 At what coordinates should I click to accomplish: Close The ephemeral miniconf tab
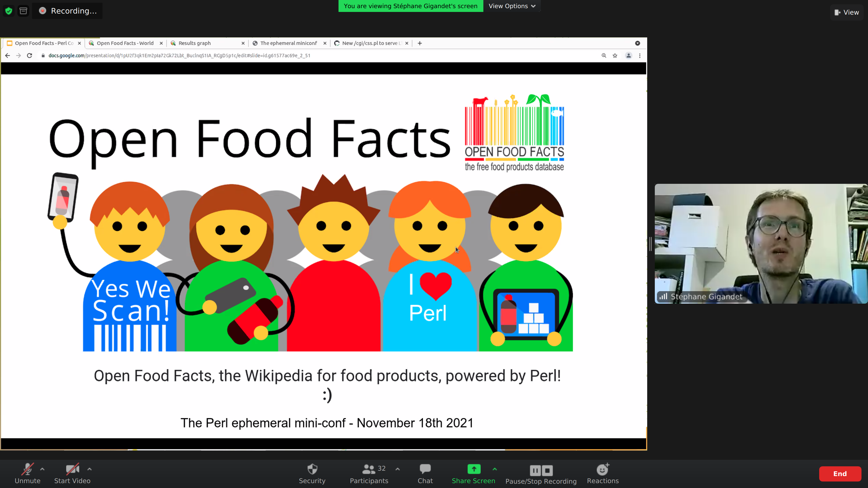tap(325, 43)
